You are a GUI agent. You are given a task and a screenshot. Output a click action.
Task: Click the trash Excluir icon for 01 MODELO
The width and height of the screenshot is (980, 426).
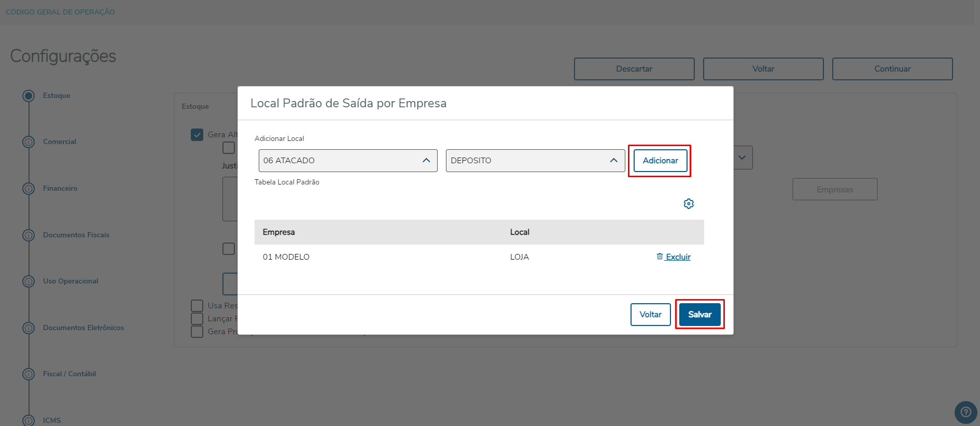click(x=660, y=257)
